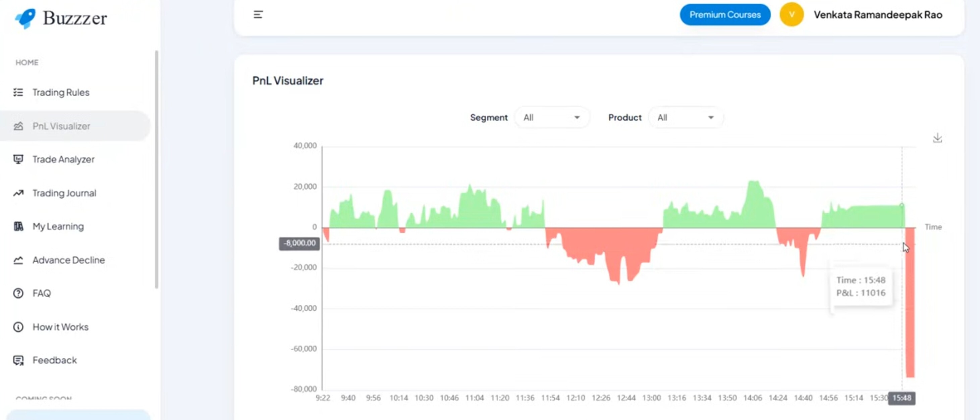Click the Trading Rules list icon
Screen dimensions: 980x420
tap(18, 93)
